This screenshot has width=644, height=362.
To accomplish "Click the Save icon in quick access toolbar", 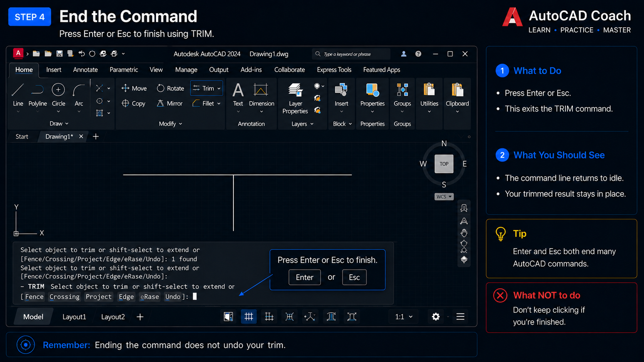I will (59, 54).
